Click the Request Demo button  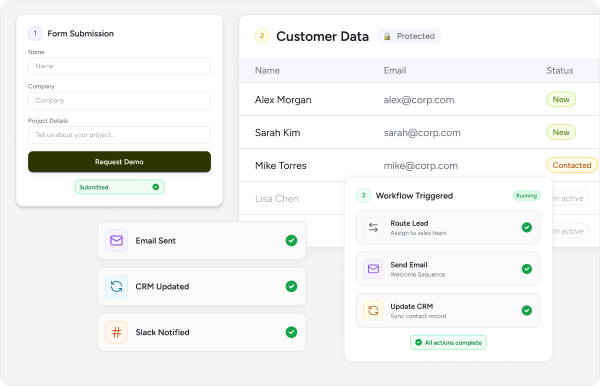point(119,162)
